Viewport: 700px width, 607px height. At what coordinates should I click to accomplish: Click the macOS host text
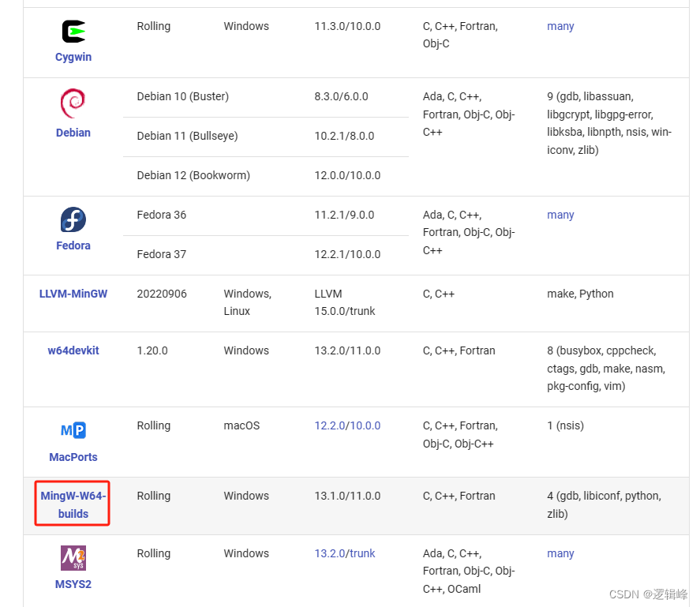pyautogui.click(x=241, y=425)
